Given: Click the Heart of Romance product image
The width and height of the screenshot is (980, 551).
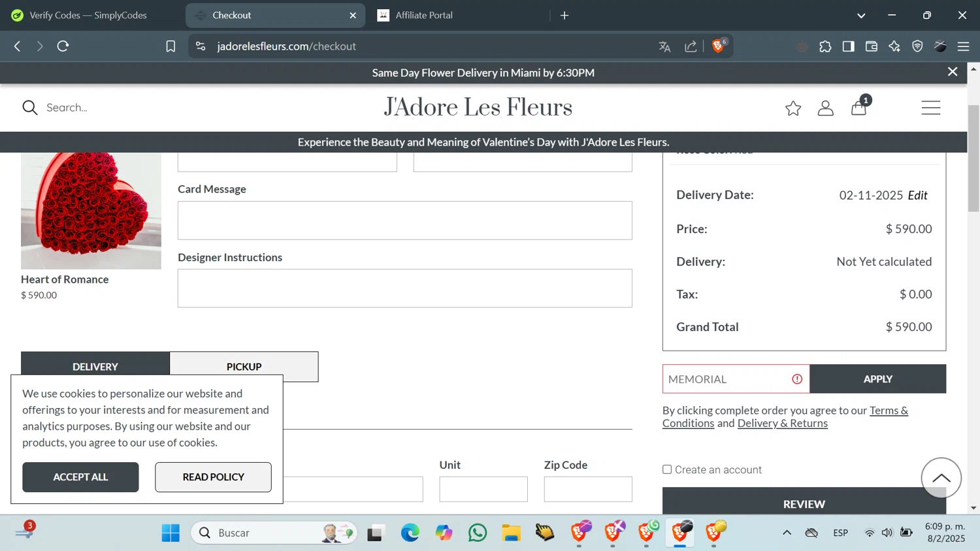Looking at the screenshot, I should pyautogui.click(x=91, y=211).
